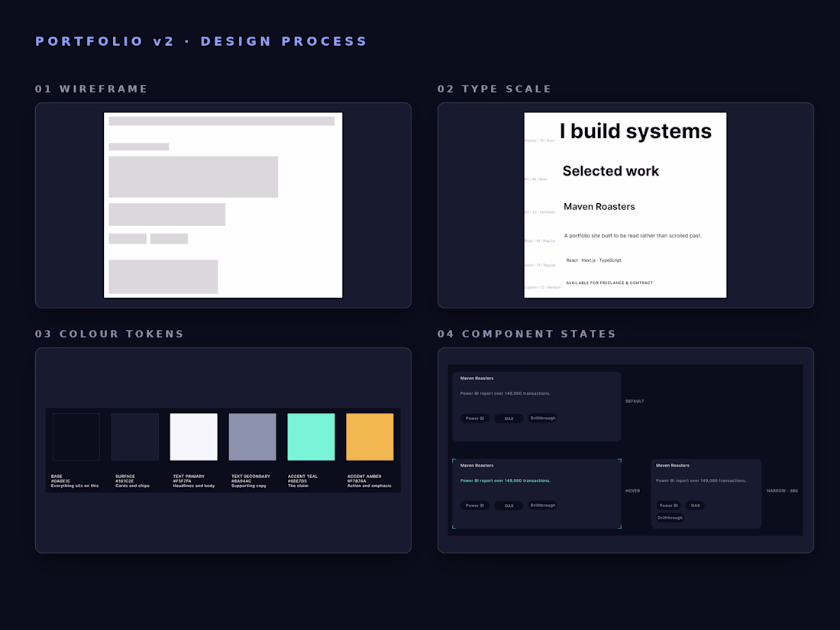Click the '03 COLOUR TOKENS' section heading
The image size is (840, 630).
[x=109, y=334]
